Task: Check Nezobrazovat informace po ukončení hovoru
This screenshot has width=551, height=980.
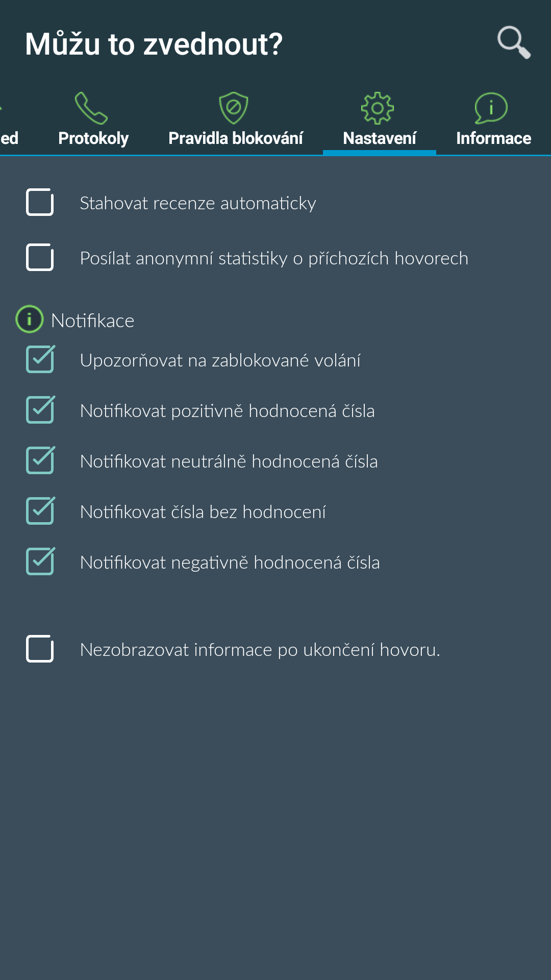Action: [40, 649]
